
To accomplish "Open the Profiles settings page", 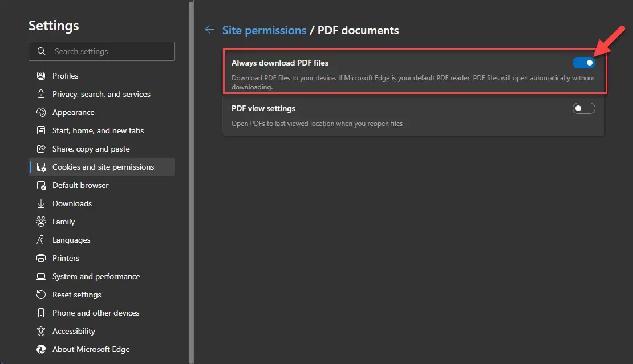I will pos(102,76).
